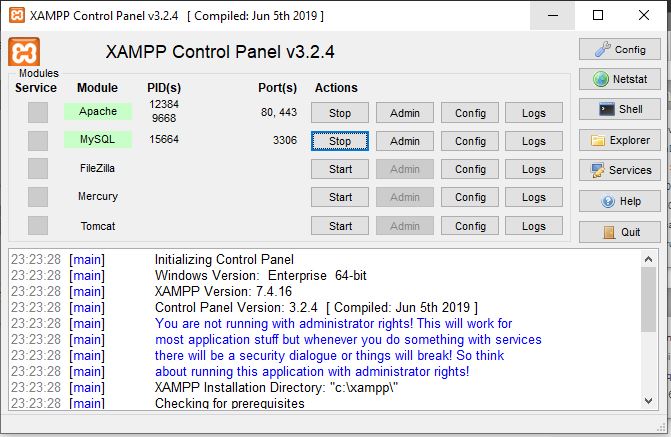The height and width of the screenshot is (437, 671).
Task: Toggle the Apache service checkbox
Action: click(x=38, y=113)
